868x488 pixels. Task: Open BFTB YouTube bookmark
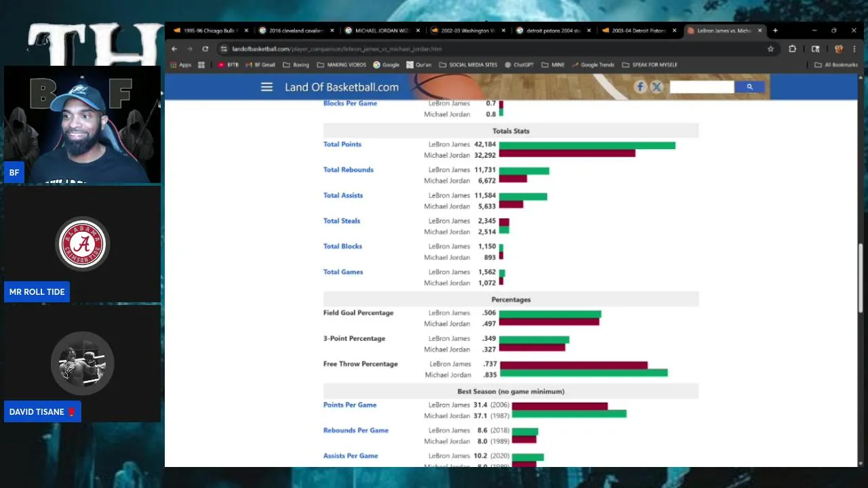pos(228,65)
